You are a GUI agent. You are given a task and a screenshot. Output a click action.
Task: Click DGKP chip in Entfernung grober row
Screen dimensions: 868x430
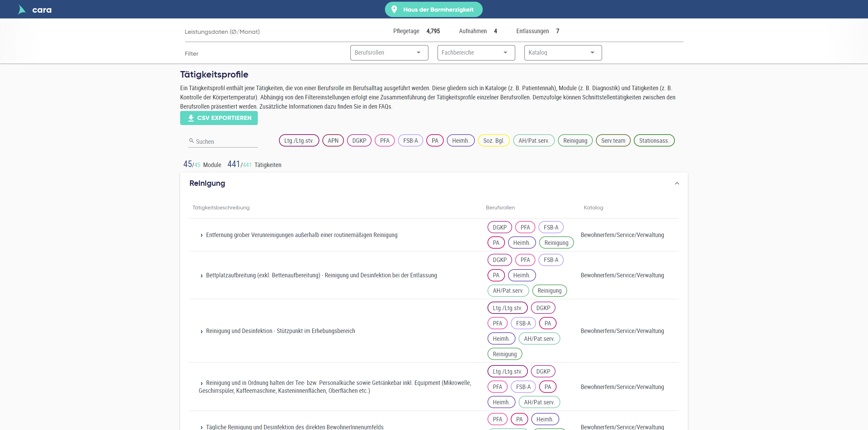click(x=499, y=227)
